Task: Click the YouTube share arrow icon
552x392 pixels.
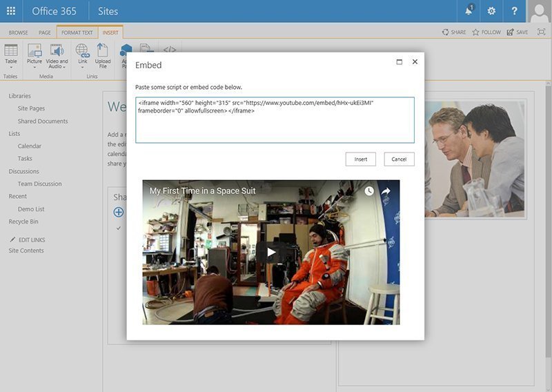Action: point(386,191)
